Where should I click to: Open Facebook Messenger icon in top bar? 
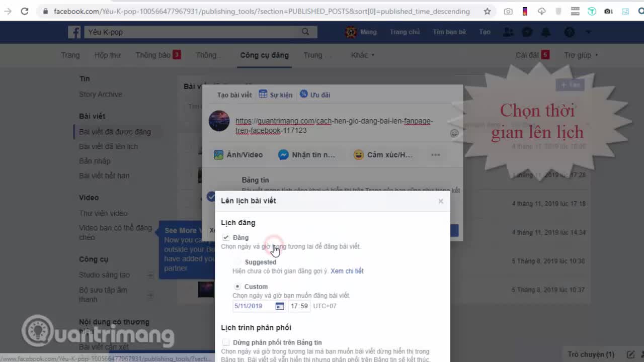point(527,32)
